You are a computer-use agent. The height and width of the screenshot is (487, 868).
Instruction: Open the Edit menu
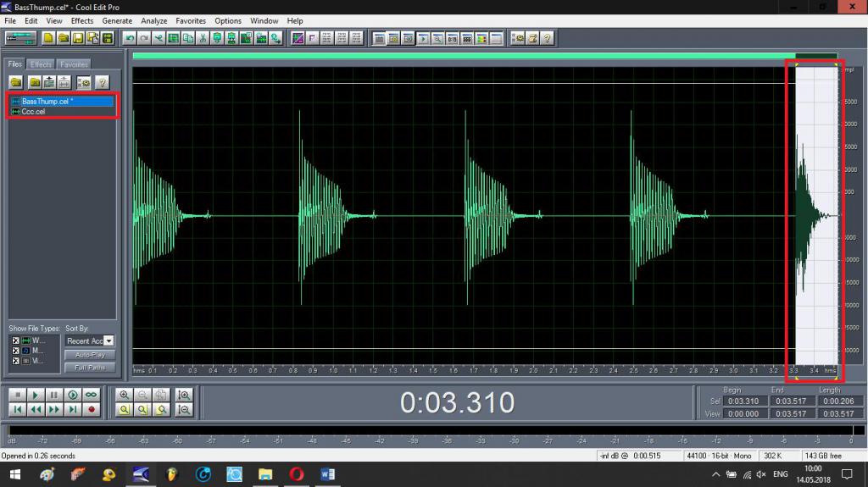31,21
